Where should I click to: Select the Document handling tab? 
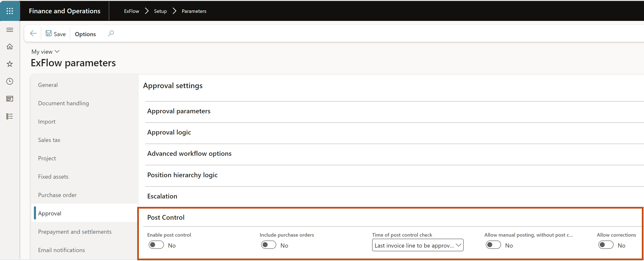[x=64, y=103]
